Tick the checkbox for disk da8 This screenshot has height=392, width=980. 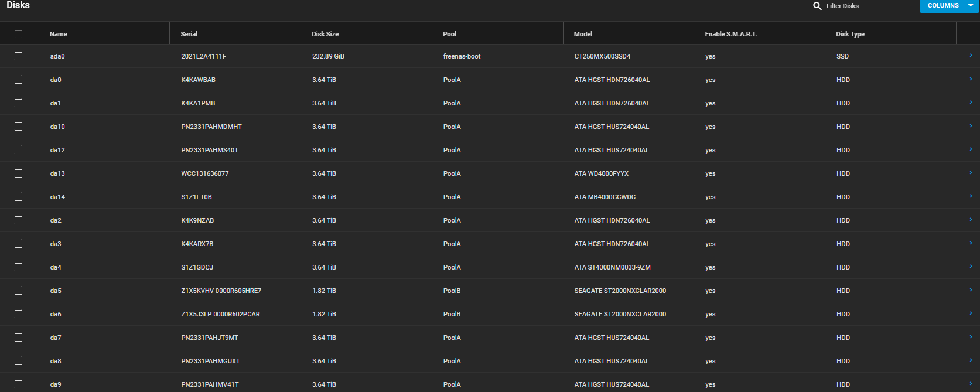19,361
